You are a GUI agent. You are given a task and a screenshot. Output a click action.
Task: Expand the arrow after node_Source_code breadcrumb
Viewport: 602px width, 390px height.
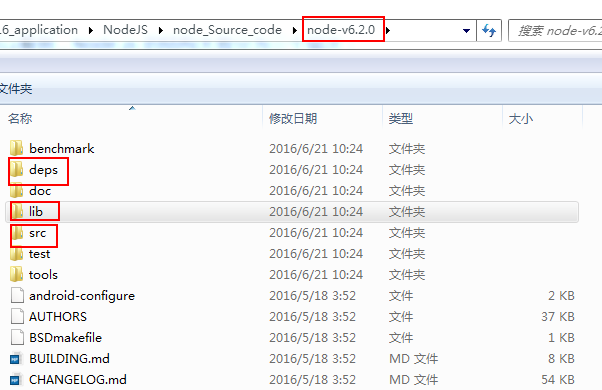(294, 30)
